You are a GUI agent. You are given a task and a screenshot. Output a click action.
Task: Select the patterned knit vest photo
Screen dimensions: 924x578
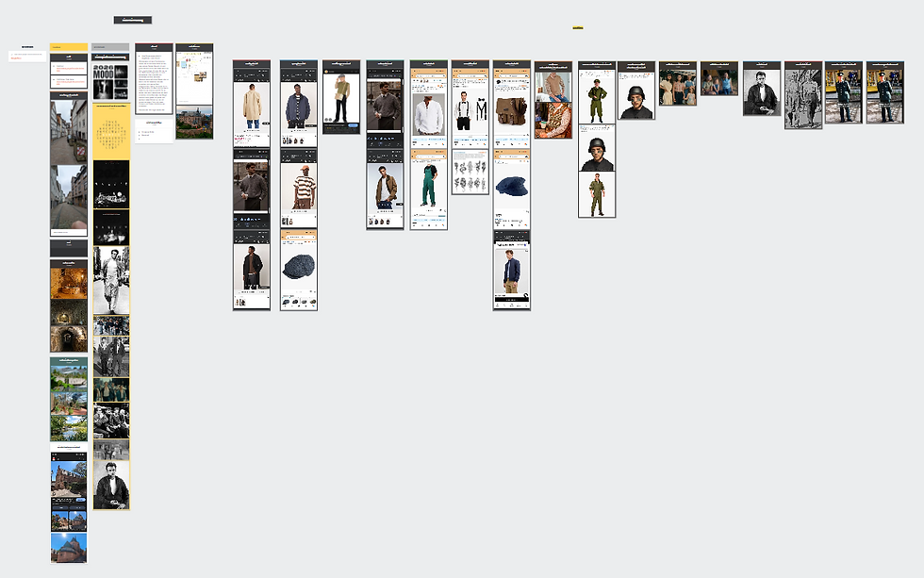pos(553,120)
